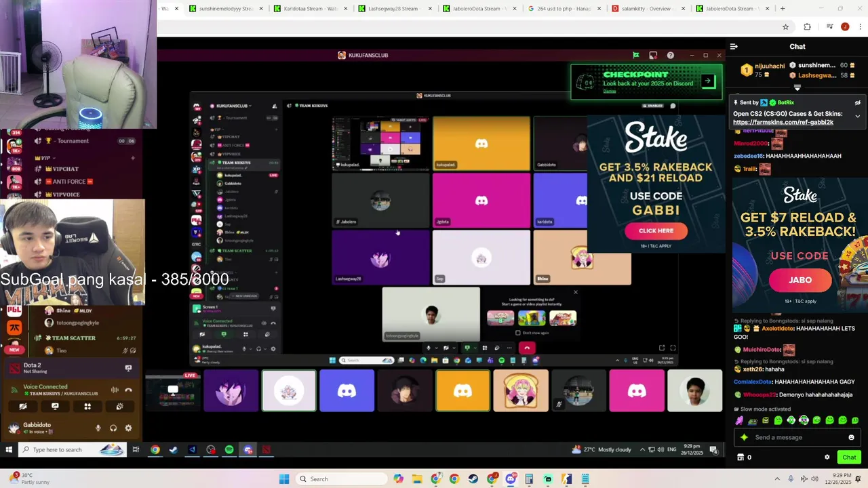Click CLICK HERE on Stake overlay

656,230
